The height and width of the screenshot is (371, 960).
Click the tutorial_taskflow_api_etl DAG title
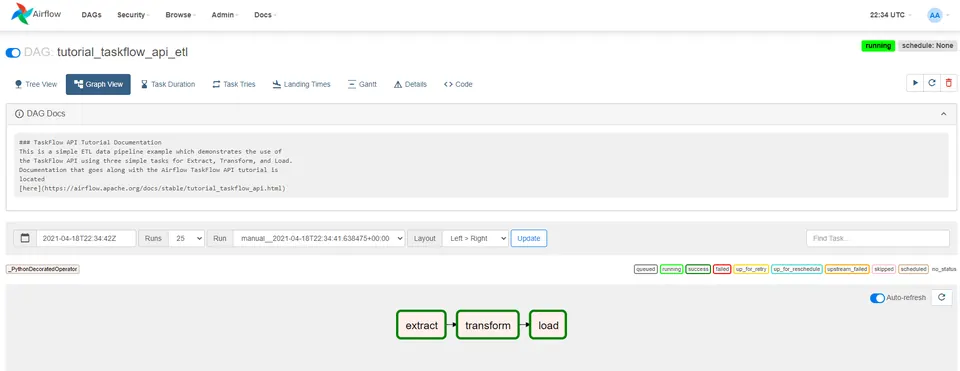click(x=122, y=53)
